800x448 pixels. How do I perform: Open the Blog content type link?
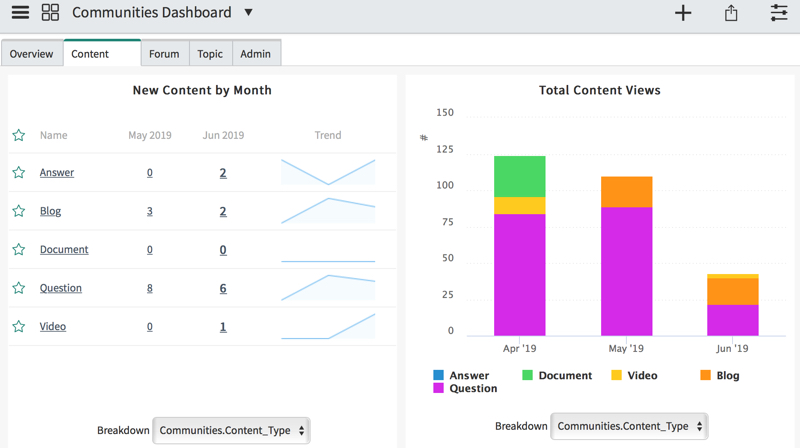pos(50,211)
